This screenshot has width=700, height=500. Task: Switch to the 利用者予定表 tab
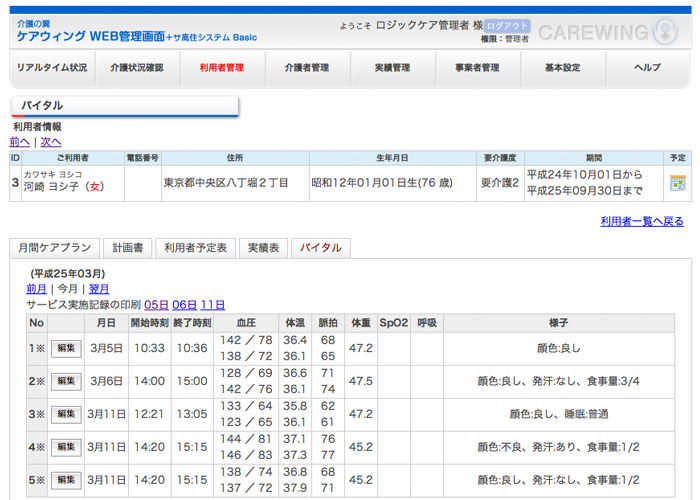pyautogui.click(x=196, y=248)
